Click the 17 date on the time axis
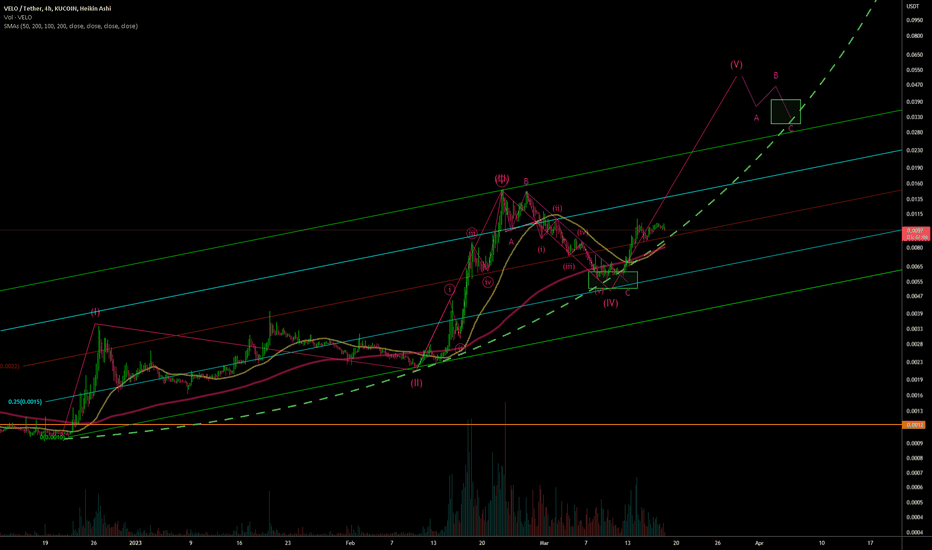932x550 pixels. coord(870,543)
